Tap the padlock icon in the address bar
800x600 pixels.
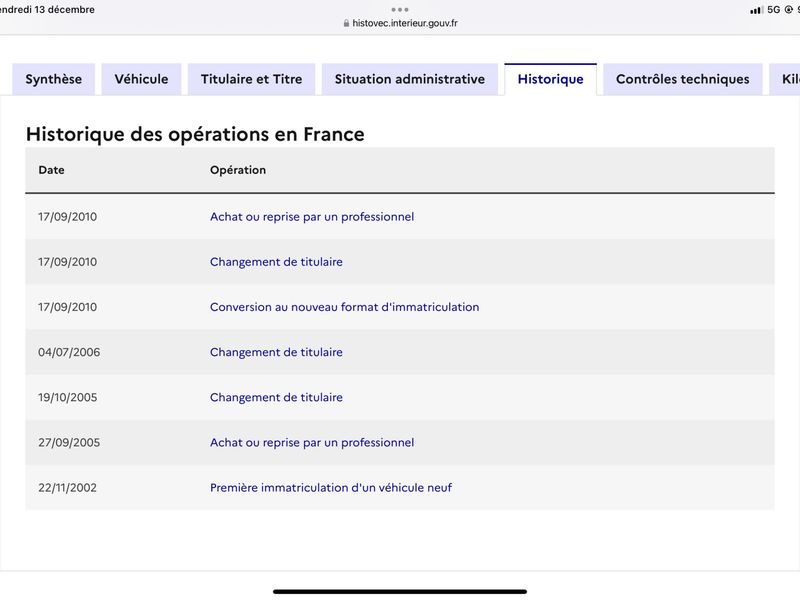click(x=346, y=23)
